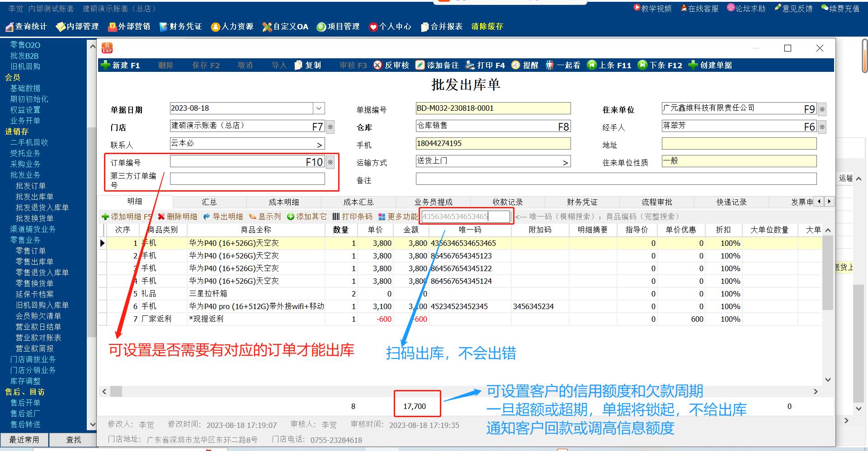The image size is (868, 451).
Task: Open 内部管理 menu
Action: [x=77, y=27]
